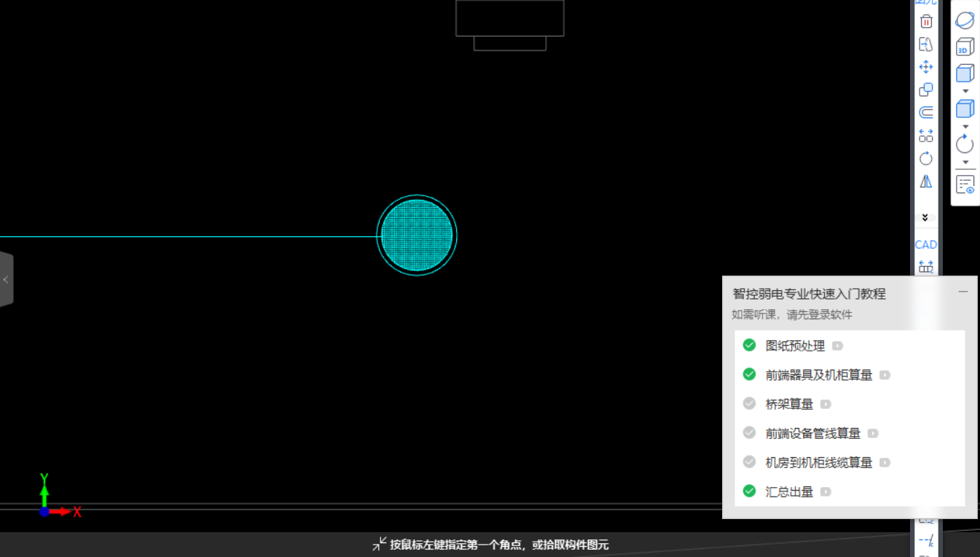Click the rotate view circular arrow icon
Screen dimensions: 980x557
point(965,144)
